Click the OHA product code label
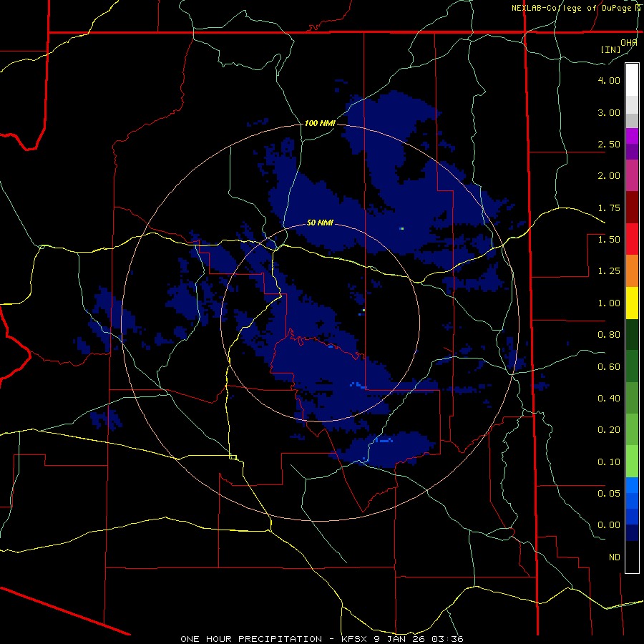 coord(629,43)
